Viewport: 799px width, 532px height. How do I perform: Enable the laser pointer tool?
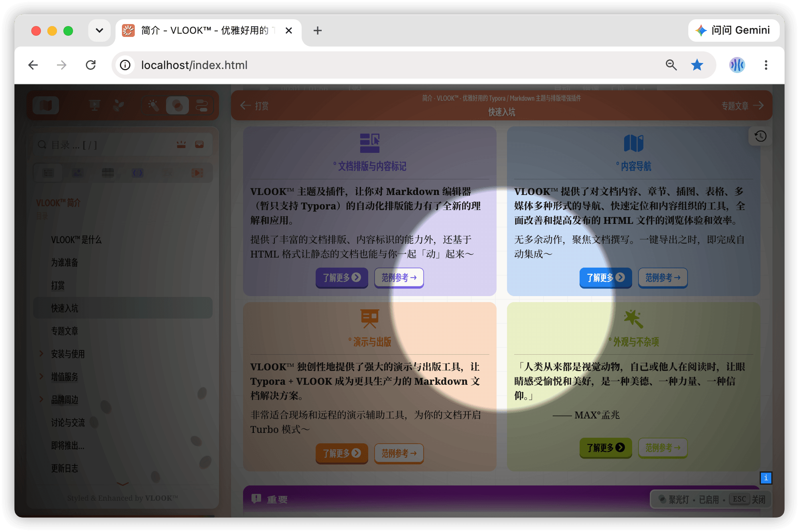154,106
